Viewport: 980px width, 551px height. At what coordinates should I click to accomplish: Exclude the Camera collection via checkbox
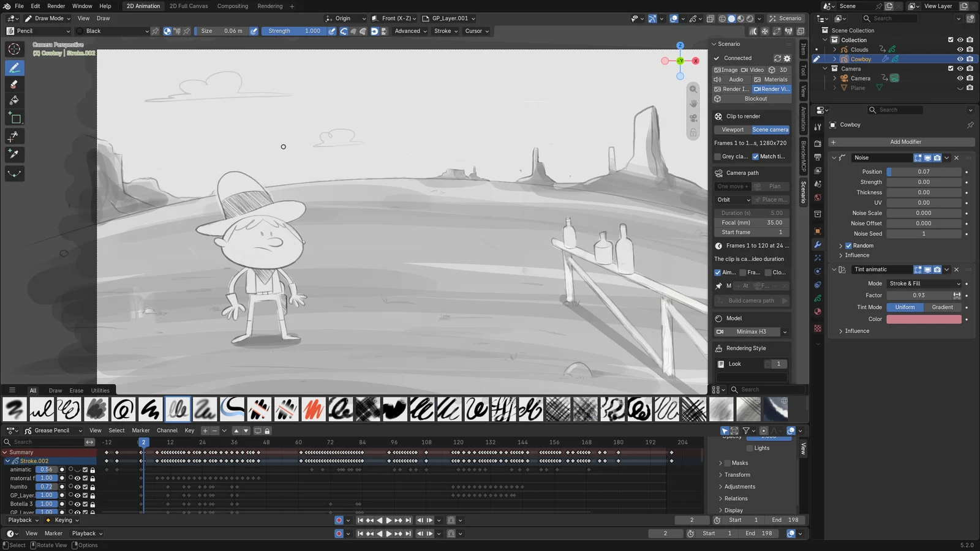tap(951, 69)
